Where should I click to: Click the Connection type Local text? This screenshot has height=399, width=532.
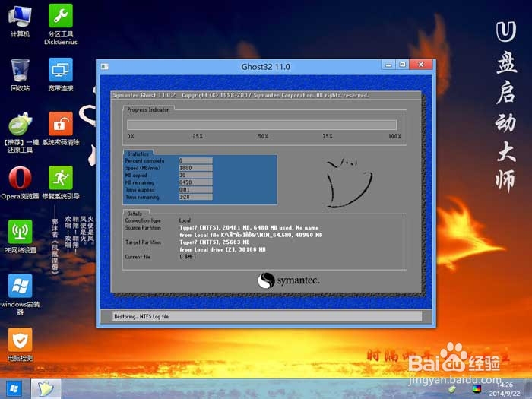click(185, 220)
